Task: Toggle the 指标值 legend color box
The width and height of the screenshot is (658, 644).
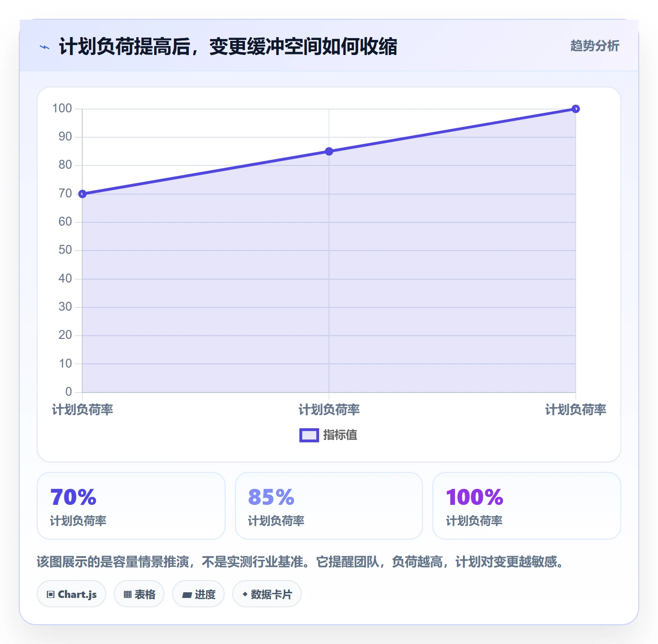Action: [x=309, y=435]
